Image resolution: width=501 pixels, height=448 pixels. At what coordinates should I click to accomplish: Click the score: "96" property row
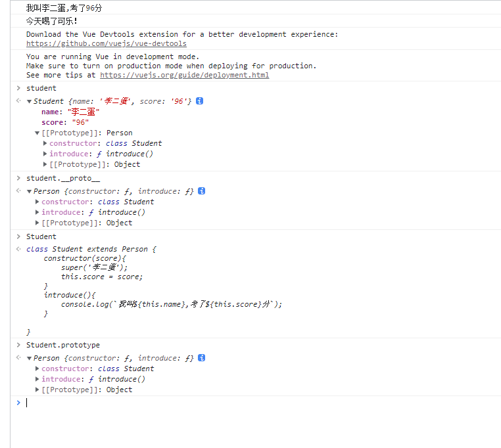(65, 122)
